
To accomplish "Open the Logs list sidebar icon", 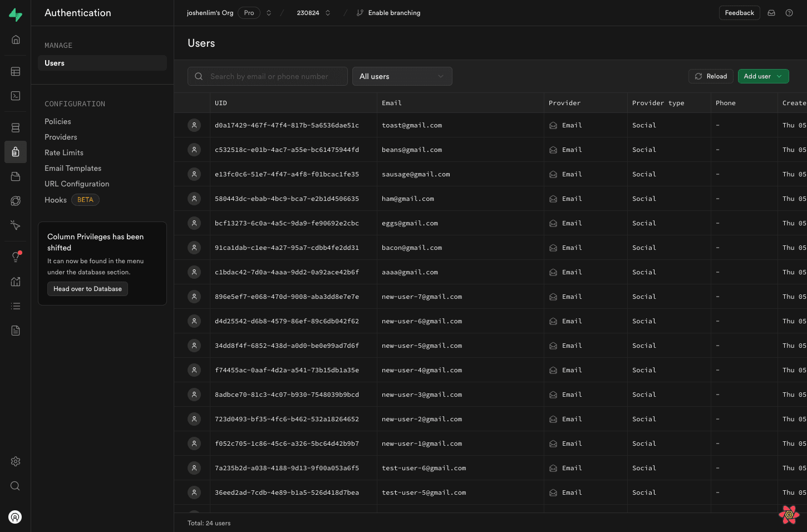I will point(16,306).
